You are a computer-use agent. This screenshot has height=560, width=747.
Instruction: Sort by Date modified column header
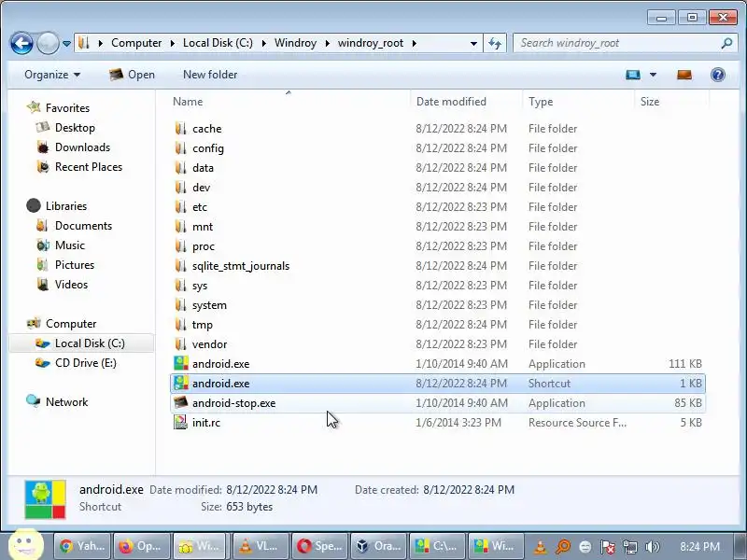point(451,102)
